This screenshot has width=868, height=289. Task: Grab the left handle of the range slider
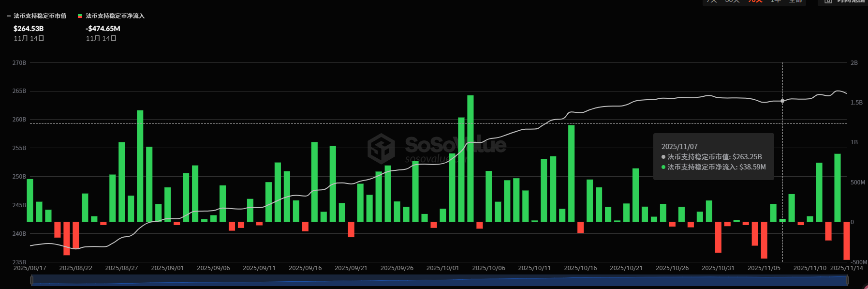click(x=32, y=280)
